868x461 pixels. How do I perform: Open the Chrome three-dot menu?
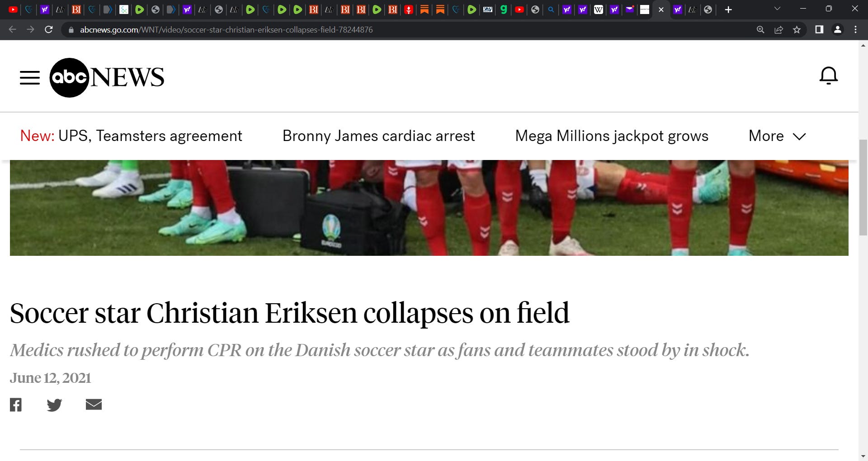(x=855, y=30)
